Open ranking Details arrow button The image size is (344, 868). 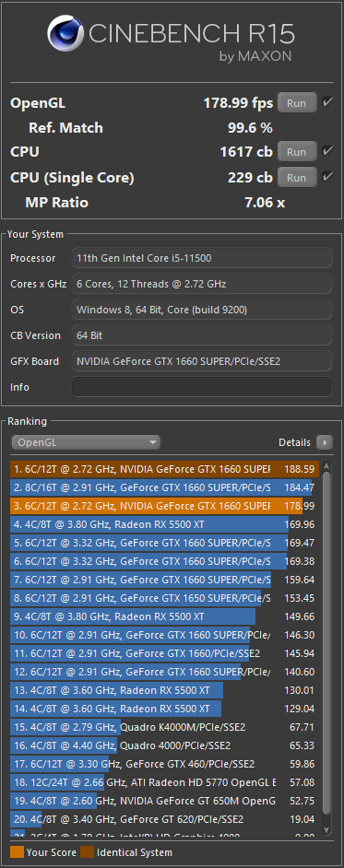pyautogui.click(x=325, y=442)
